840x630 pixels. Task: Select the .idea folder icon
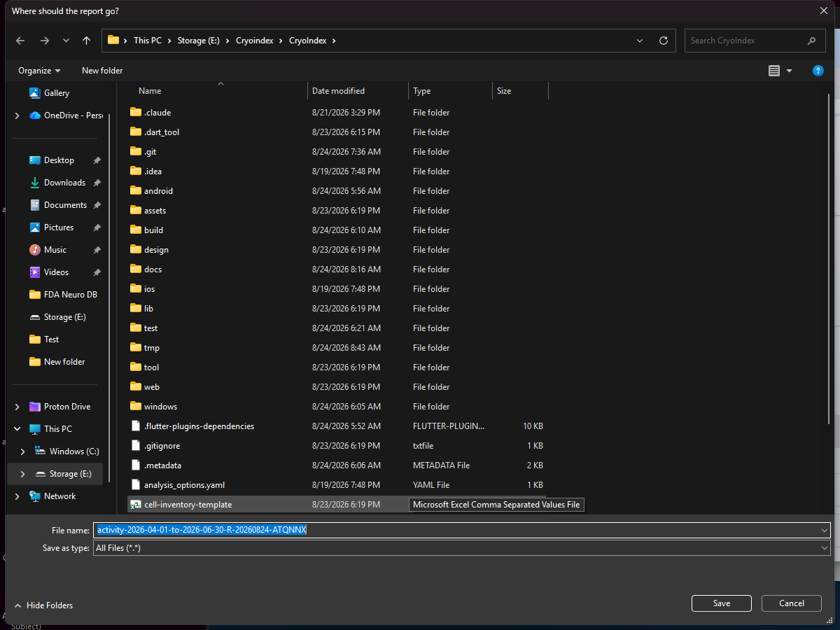tap(136, 171)
